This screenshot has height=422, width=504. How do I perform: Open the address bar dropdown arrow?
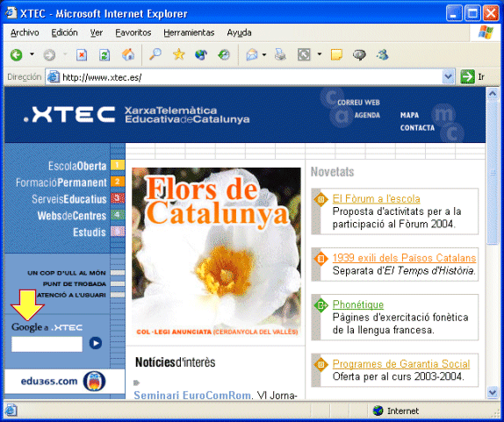448,76
